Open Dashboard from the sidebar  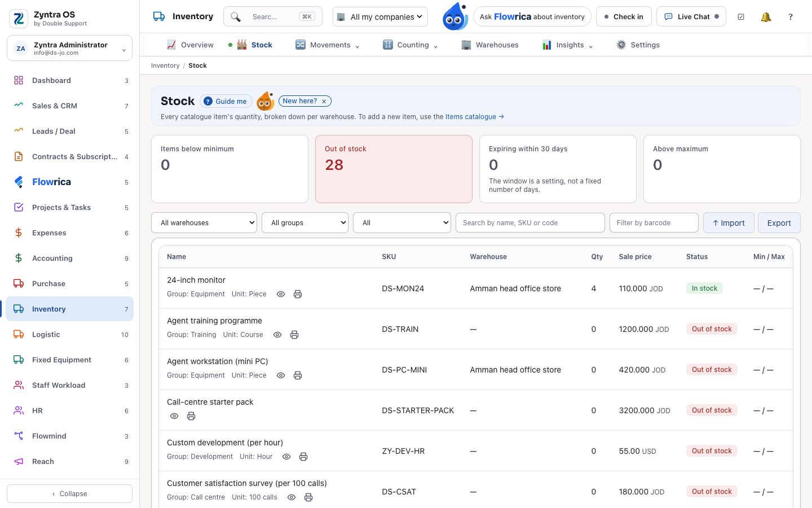tap(70, 81)
